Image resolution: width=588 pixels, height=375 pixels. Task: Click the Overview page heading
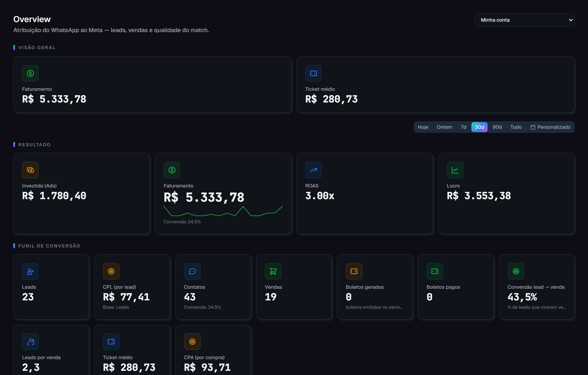pos(32,19)
